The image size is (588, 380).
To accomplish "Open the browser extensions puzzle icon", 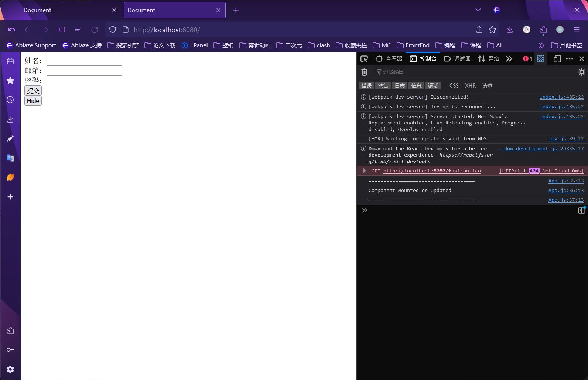I will [543, 30].
